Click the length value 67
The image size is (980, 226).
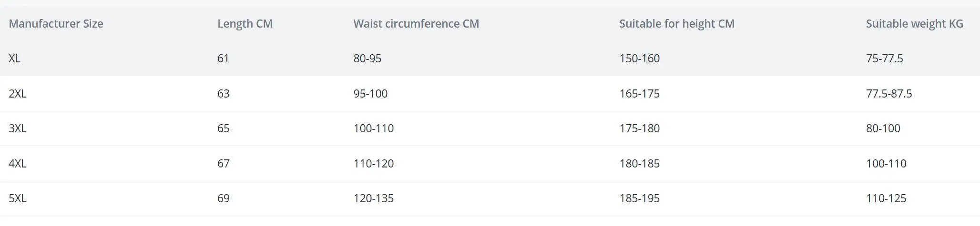click(x=223, y=164)
